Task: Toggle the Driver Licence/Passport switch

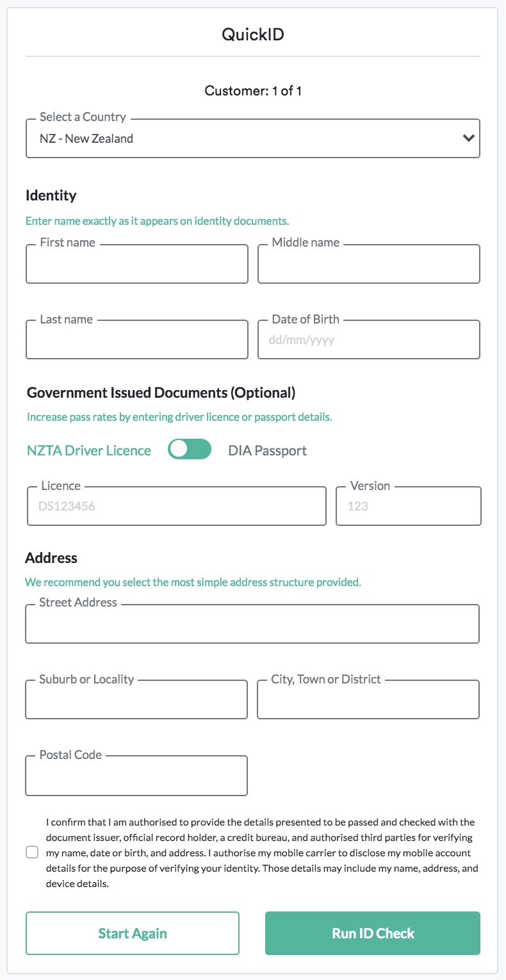Action: (x=189, y=450)
